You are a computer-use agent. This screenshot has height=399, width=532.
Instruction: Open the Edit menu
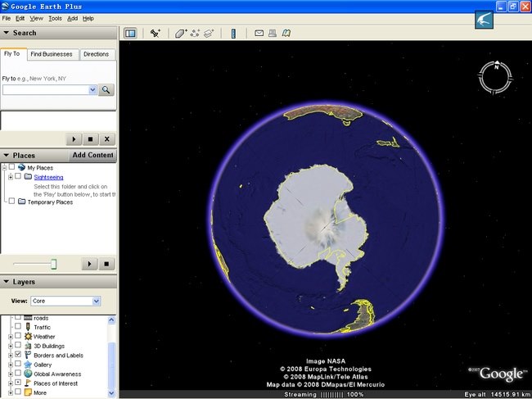(x=20, y=18)
